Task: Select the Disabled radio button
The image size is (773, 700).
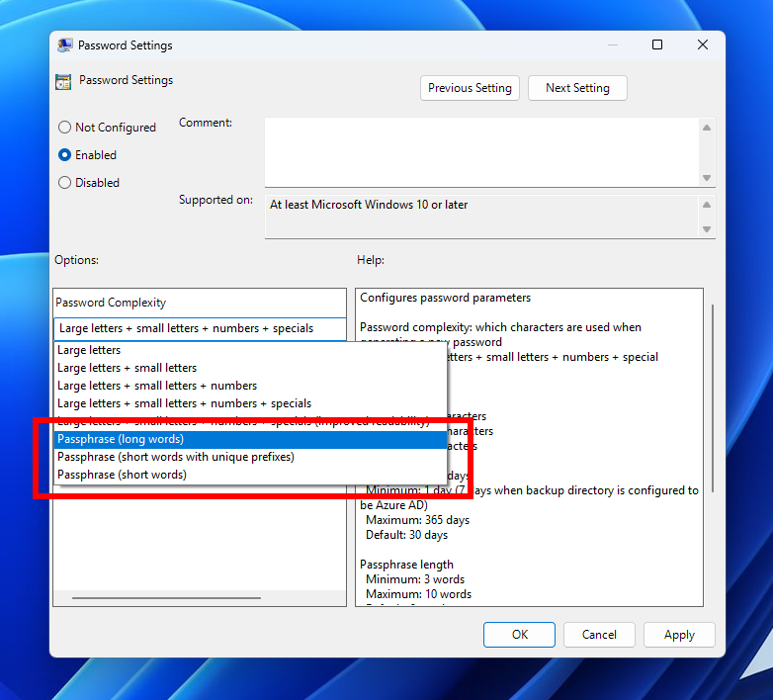Action: pos(65,183)
